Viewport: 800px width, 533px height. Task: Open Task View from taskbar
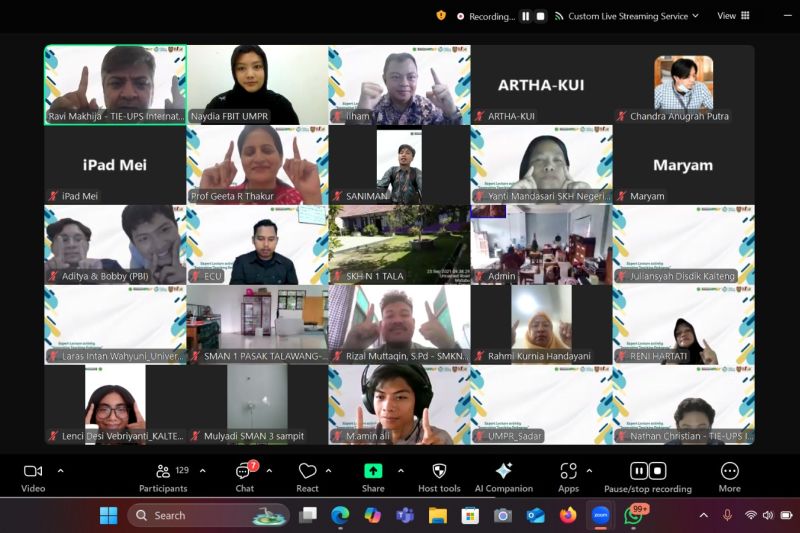[308, 516]
